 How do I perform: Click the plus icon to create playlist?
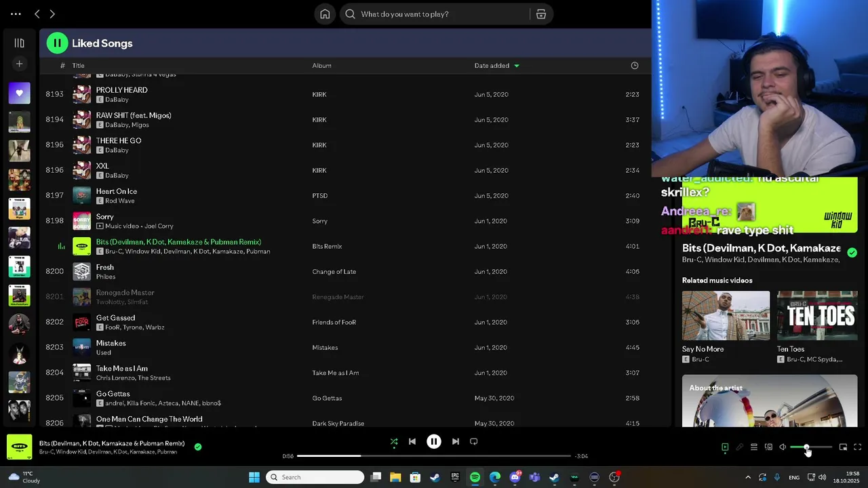[x=19, y=64]
